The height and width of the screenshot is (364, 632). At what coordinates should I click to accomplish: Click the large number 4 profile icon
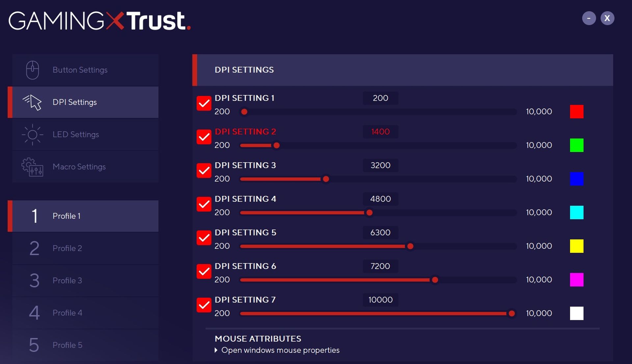(x=34, y=313)
